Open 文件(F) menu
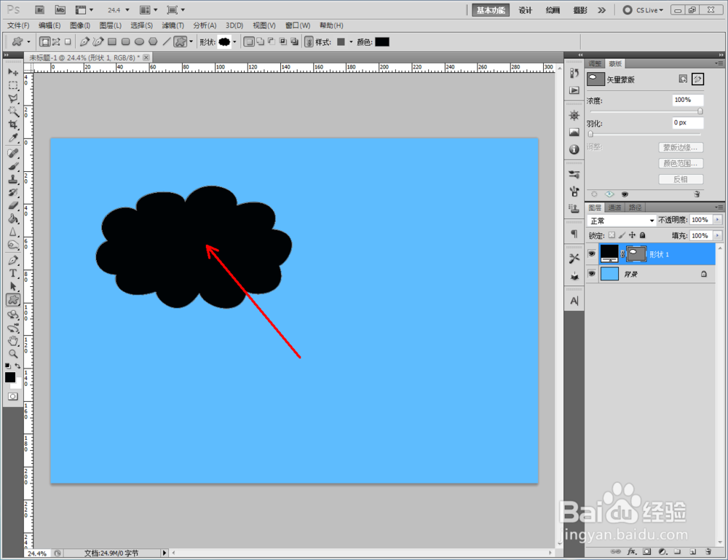Screen dimensions: 728x560 tap(19, 25)
